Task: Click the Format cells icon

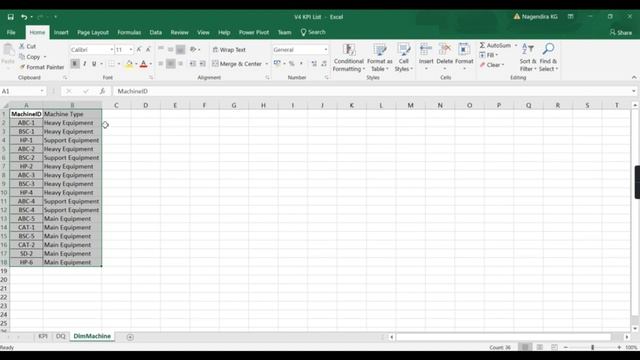Action: (464, 49)
